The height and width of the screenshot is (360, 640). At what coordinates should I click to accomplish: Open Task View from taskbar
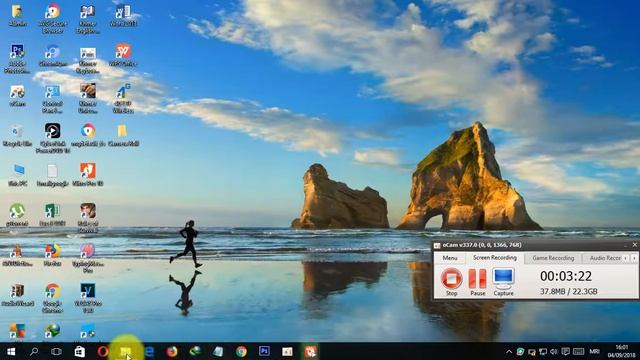click(x=56, y=351)
